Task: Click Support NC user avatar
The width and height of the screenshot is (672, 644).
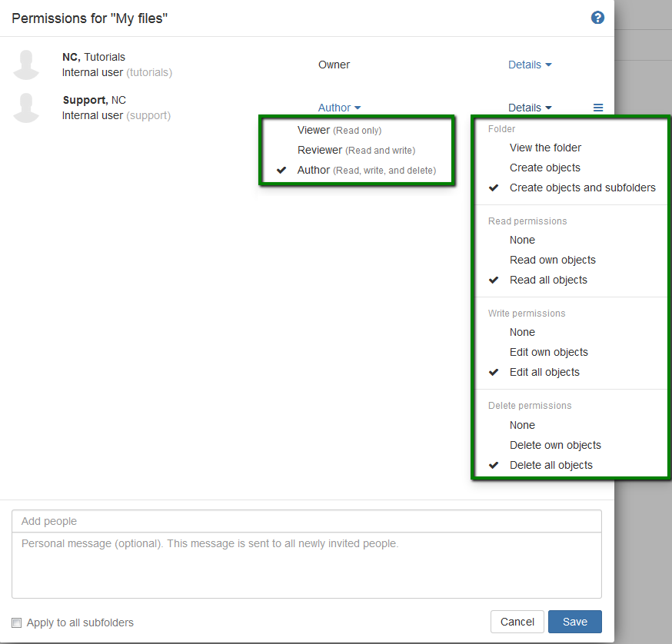Action: [27, 108]
